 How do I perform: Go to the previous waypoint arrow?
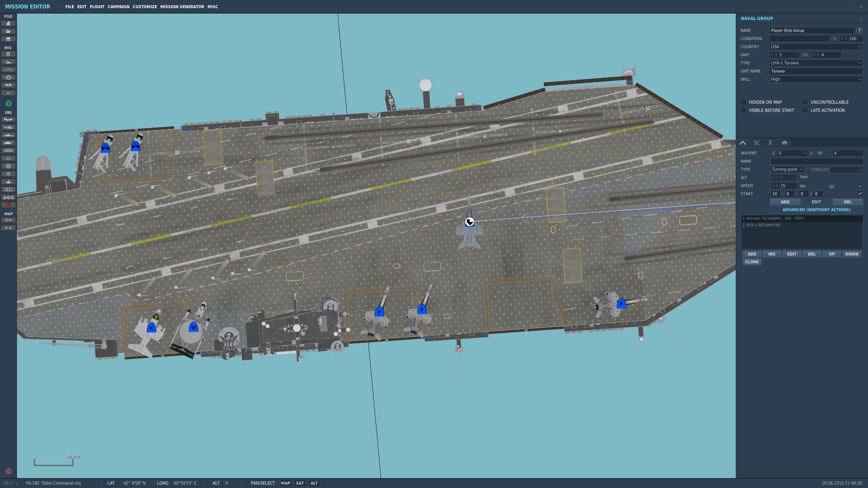[773, 153]
